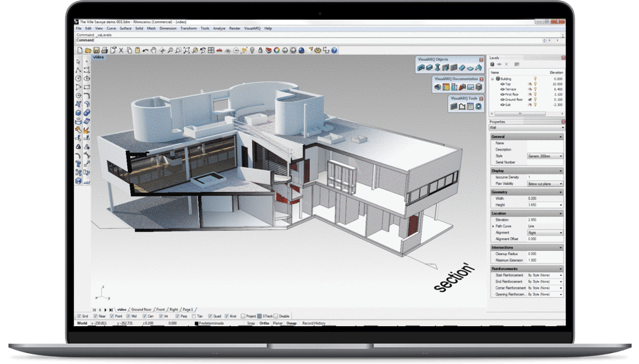Toggle Planar mode in status bar
Viewport: 639px width, 364px height.
[x=277, y=323]
